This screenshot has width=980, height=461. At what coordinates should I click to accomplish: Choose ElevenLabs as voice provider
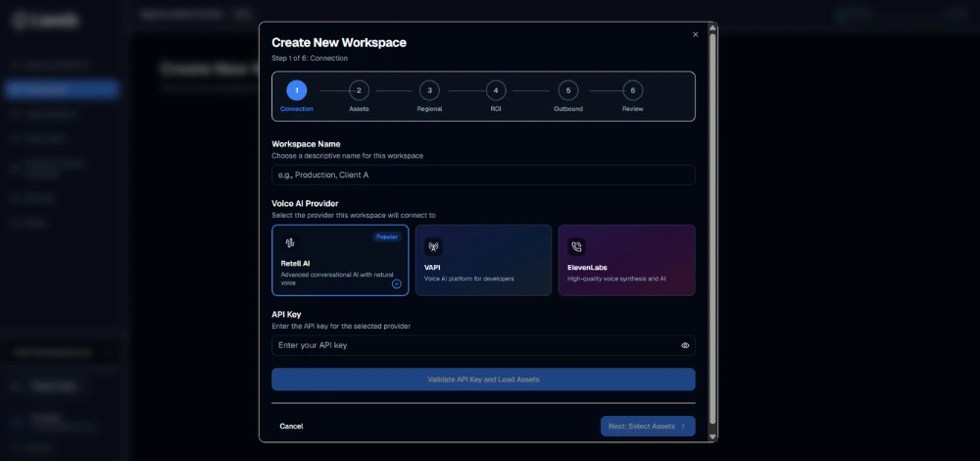coord(626,260)
